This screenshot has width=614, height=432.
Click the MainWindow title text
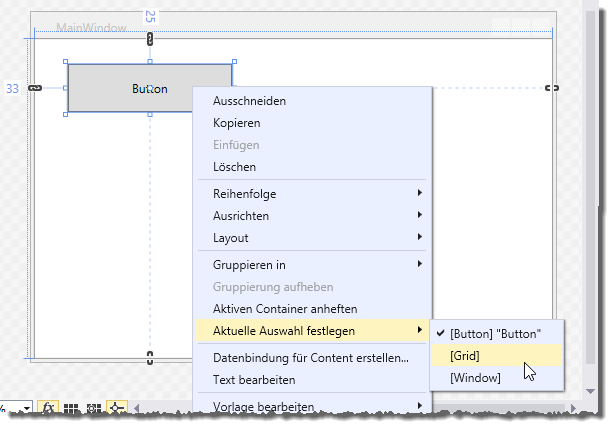[91, 28]
